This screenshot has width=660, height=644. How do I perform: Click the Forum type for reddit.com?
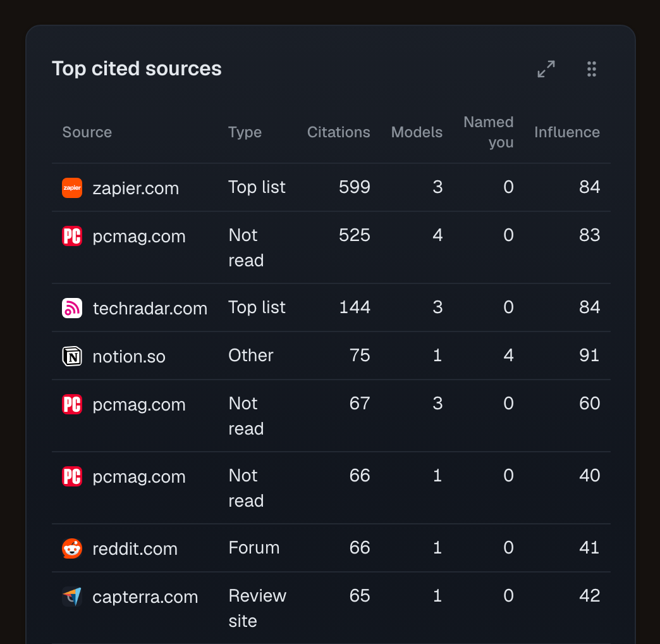pos(254,548)
